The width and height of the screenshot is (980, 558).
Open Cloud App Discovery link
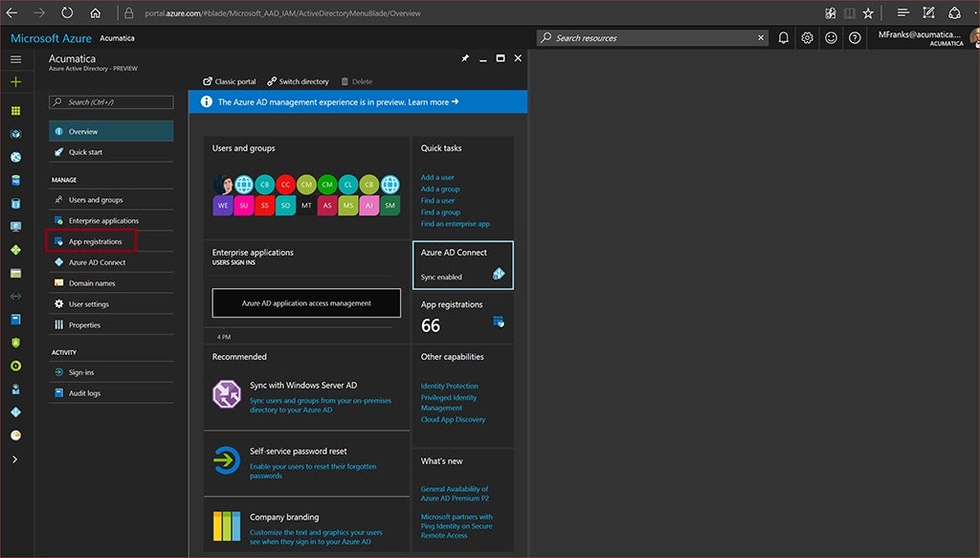coord(453,419)
